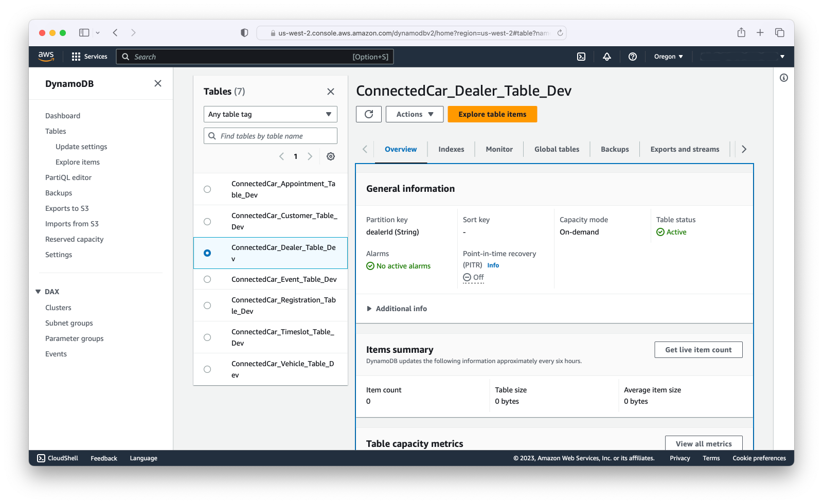
Task: Switch to Exports and streams tab
Action: 685,149
